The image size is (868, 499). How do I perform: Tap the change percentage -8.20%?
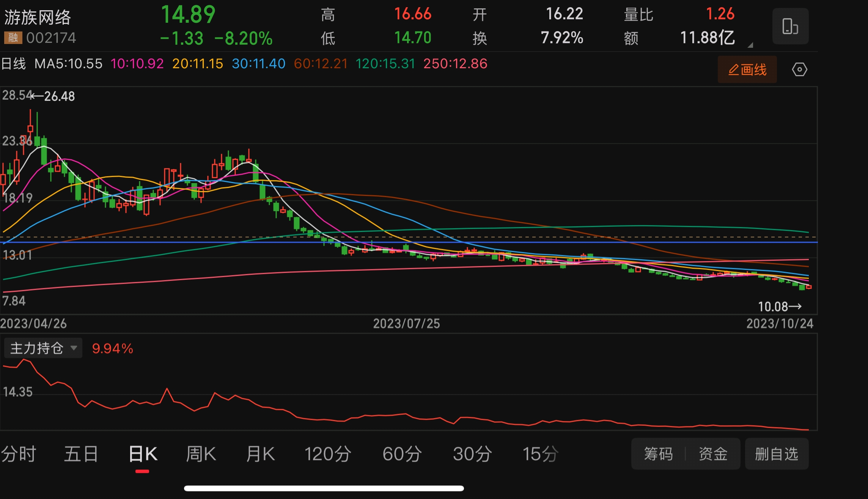[244, 39]
